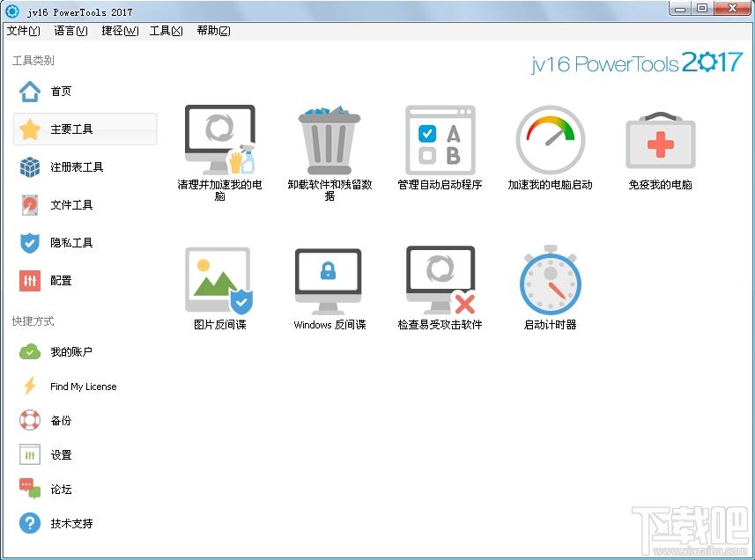Screen dimensions: 755x560
Task: Click the 启动计时器 caption text
Action: point(551,325)
